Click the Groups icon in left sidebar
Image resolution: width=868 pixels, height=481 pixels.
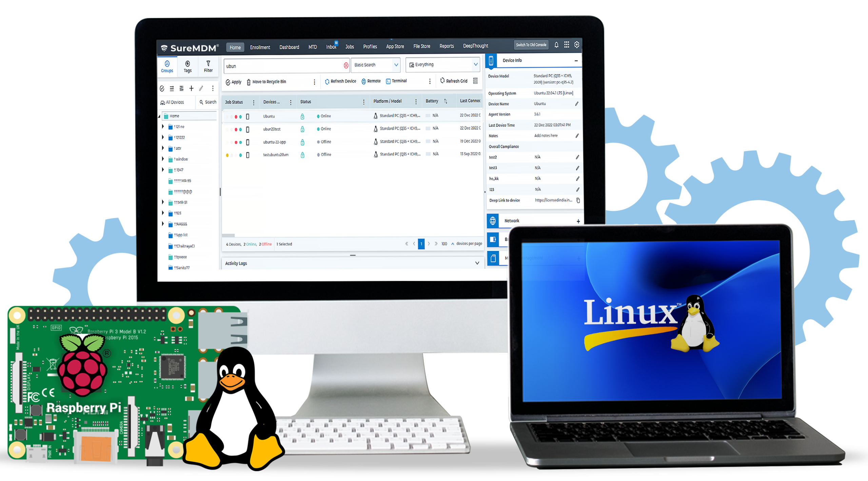[x=166, y=67]
